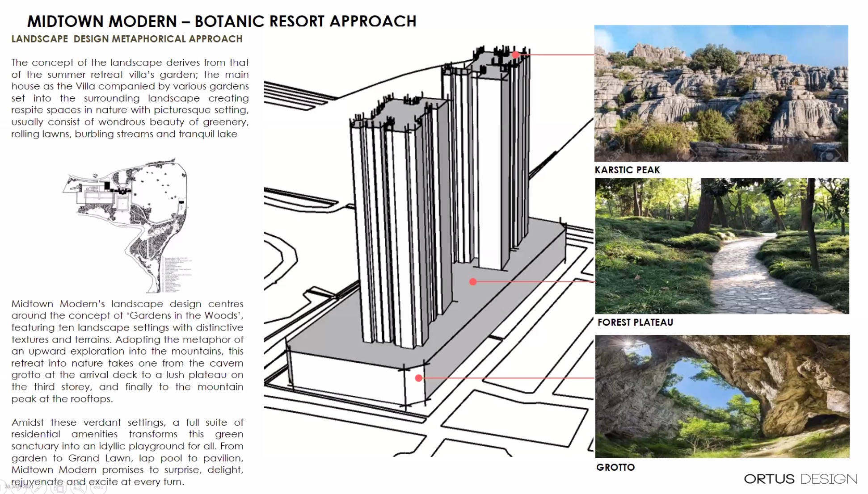Click the Grotto cavern photo
Image resolution: width=868 pixels, height=494 pixels.
point(722,396)
